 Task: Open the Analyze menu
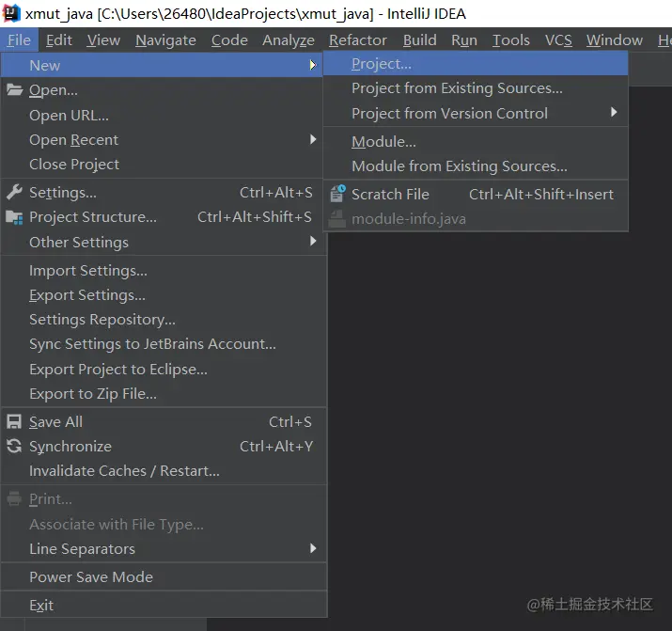289,39
